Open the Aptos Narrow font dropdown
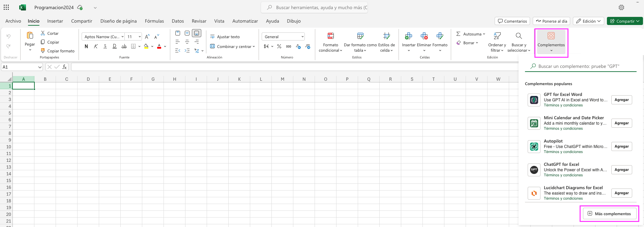644x227 pixels. [x=123, y=36]
